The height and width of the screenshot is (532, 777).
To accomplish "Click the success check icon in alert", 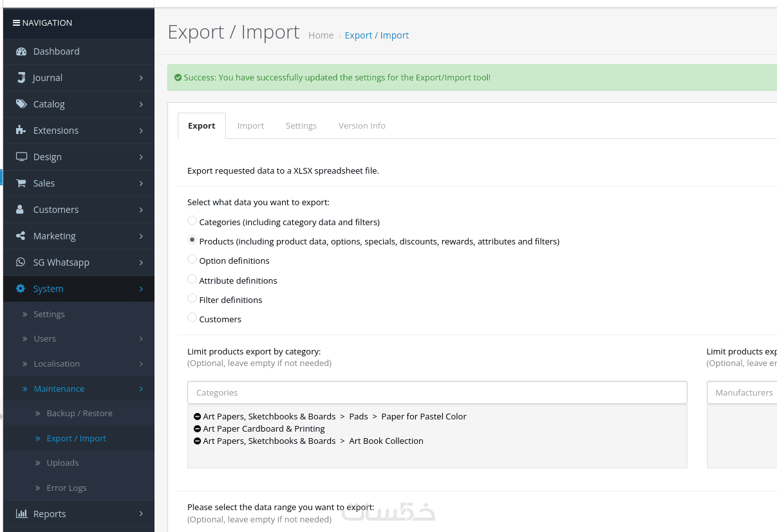I will (178, 77).
